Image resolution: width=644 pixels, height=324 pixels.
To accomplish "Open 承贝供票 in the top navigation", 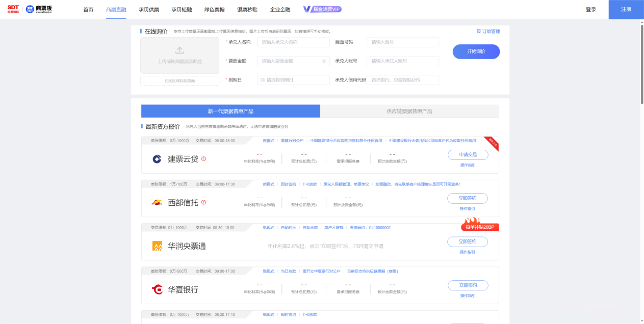I will 148,10.
